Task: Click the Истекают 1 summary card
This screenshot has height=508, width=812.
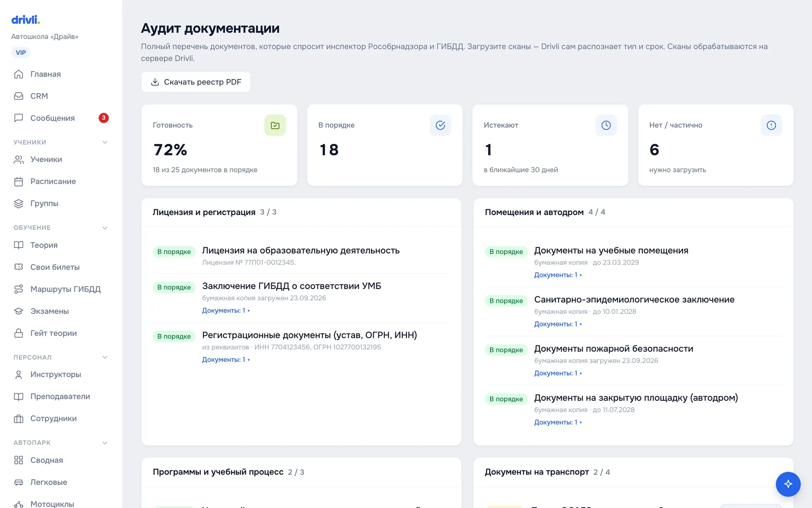Action: pos(550,145)
